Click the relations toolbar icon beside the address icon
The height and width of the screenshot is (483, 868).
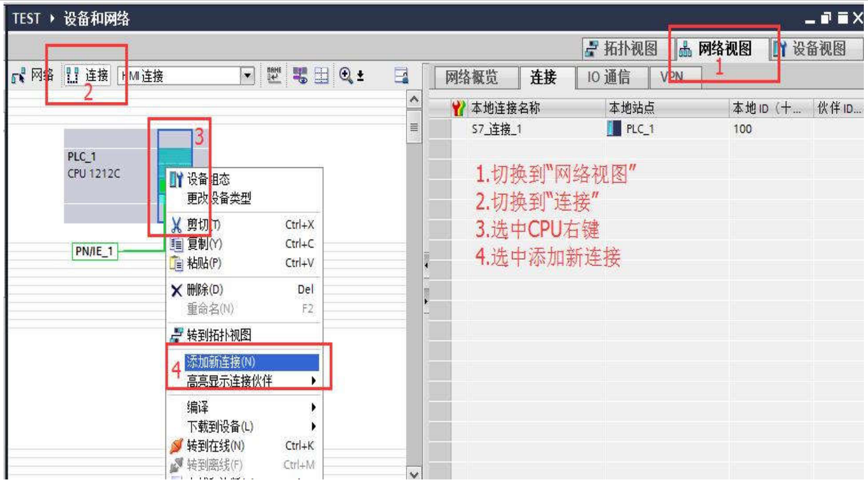(x=300, y=75)
